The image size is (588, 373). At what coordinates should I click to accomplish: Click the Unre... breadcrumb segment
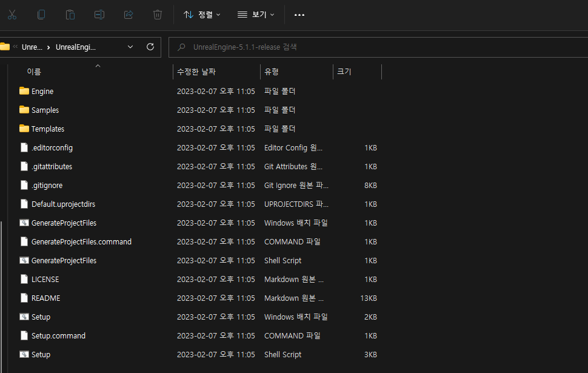32,47
